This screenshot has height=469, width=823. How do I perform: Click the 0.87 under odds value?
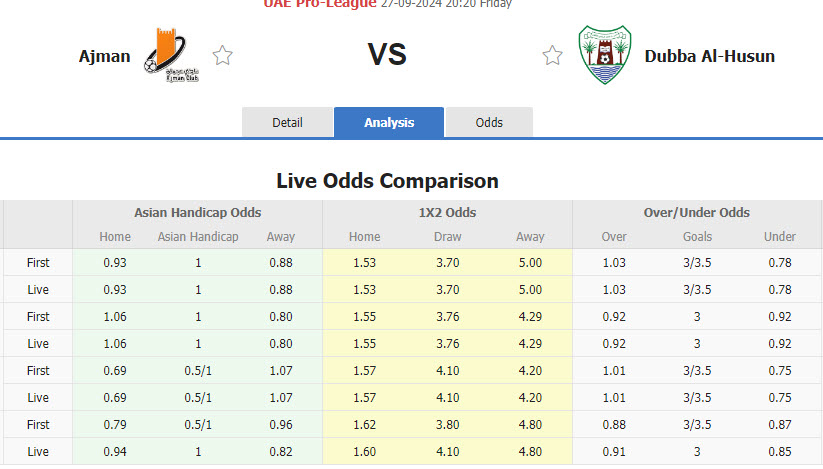pyautogui.click(x=780, y=425)
